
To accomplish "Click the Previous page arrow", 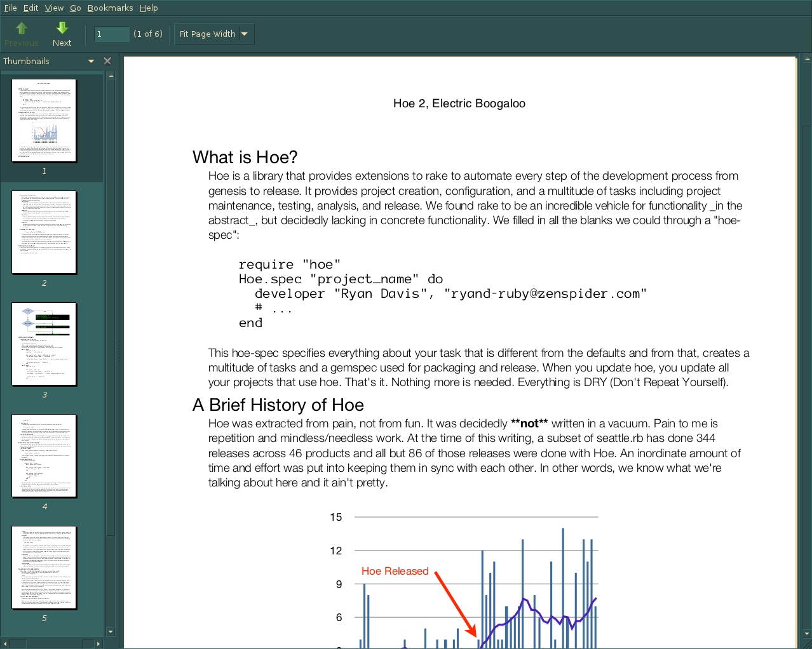I will [x=22, y=34].
